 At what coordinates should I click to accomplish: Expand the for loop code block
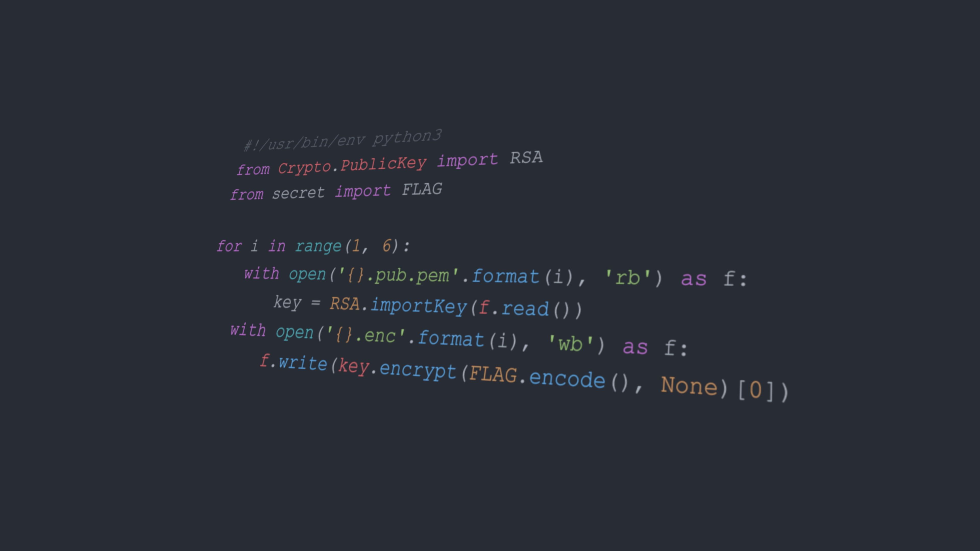click(205, 246)
